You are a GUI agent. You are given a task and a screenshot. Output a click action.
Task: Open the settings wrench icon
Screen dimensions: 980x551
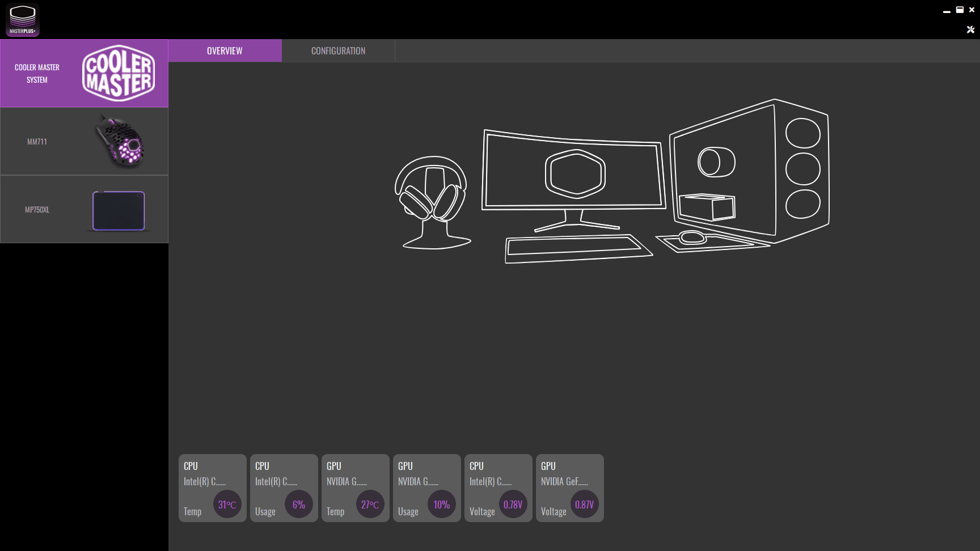pos(970,29)
